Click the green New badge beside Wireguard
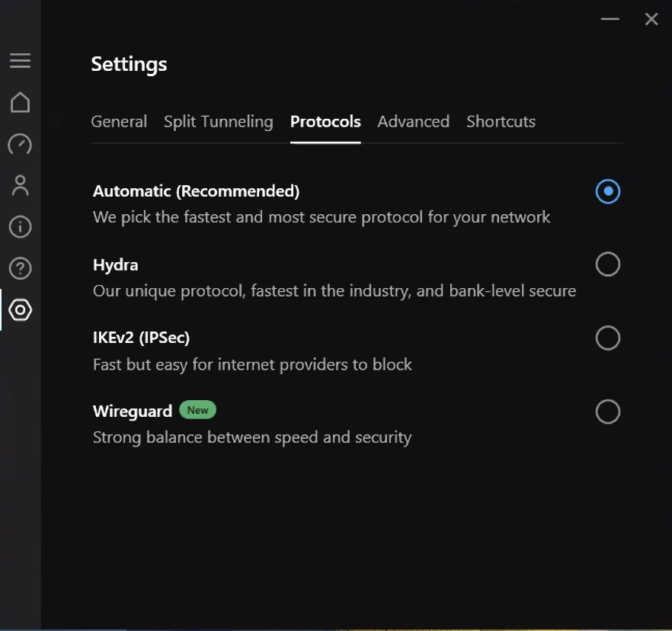Screen dimensions: 672x631 coord(197,410)
